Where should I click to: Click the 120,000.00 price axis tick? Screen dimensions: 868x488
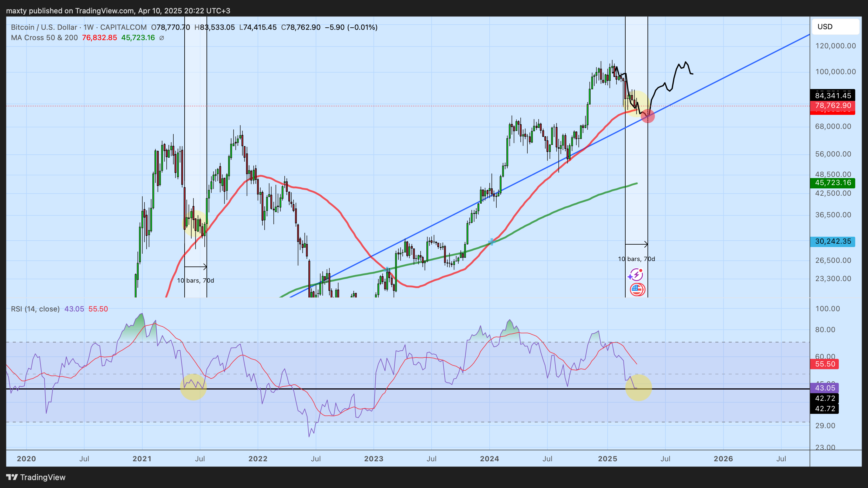pos(835,46)
